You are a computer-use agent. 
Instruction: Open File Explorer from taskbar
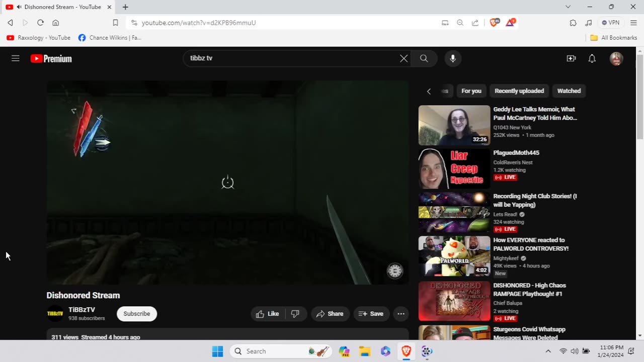tap(365, 351)
